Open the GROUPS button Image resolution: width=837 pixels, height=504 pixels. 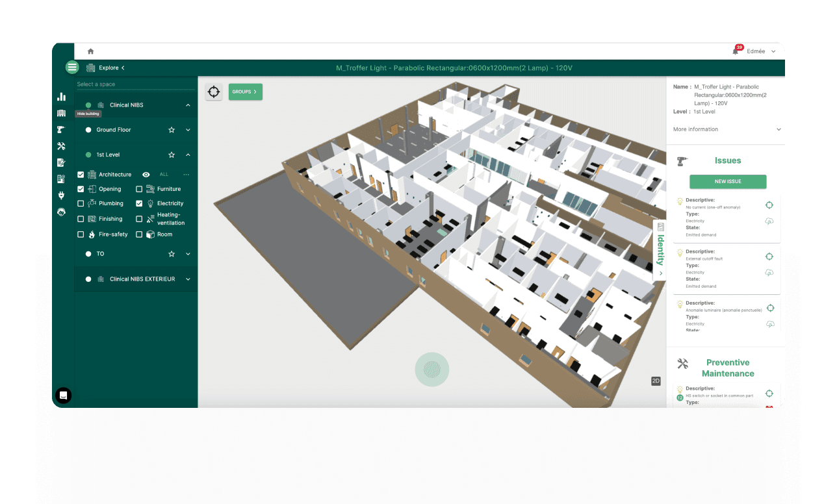[x=245, y=92]
